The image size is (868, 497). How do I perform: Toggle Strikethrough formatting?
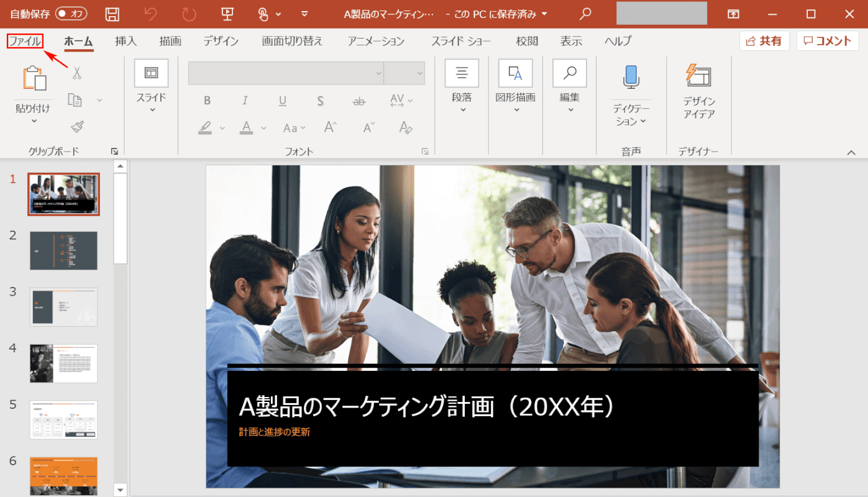coord(359,101)
